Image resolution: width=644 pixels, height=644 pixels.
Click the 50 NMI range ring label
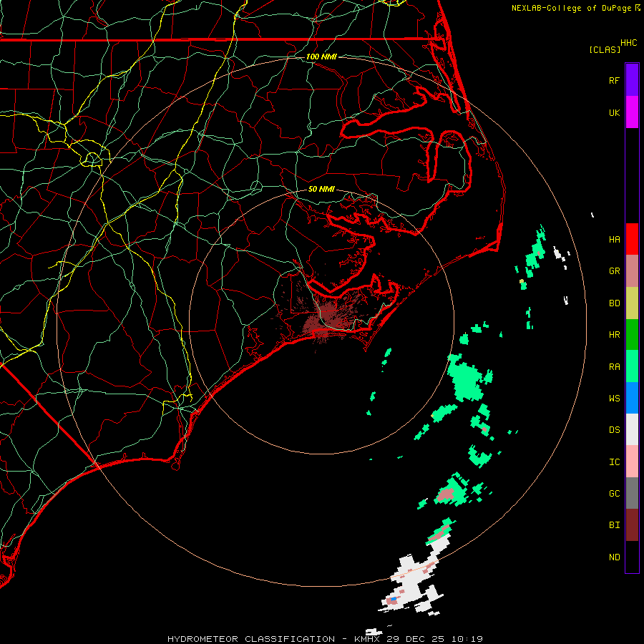click(x=321, y=189)
